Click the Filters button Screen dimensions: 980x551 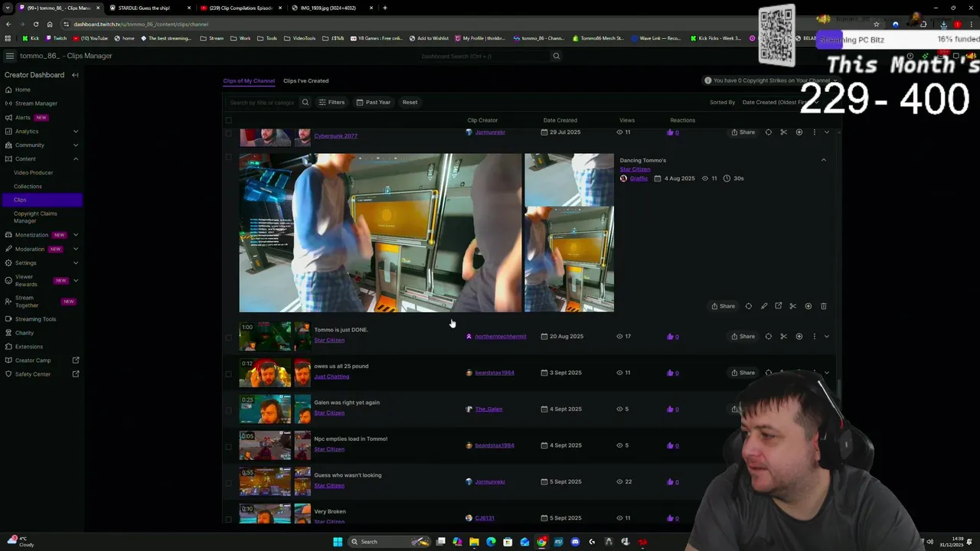pyautogui.click(x=332, y=103)
